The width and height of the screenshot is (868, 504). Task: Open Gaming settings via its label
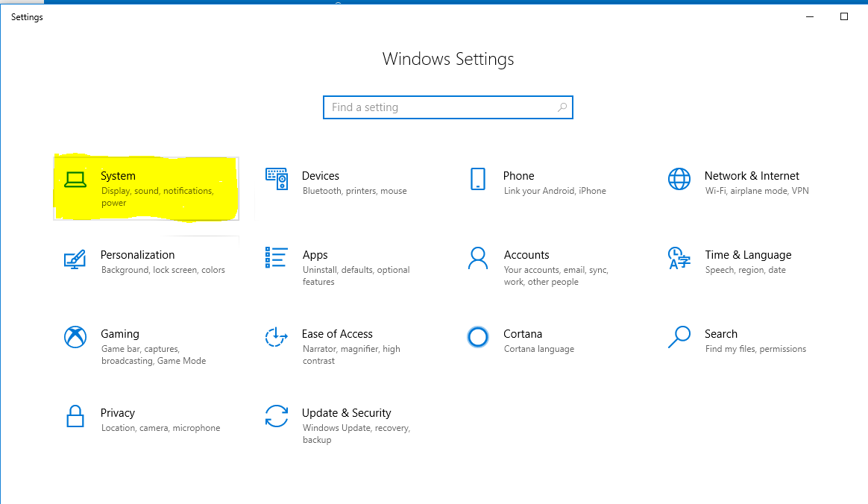tap(120, 334)
